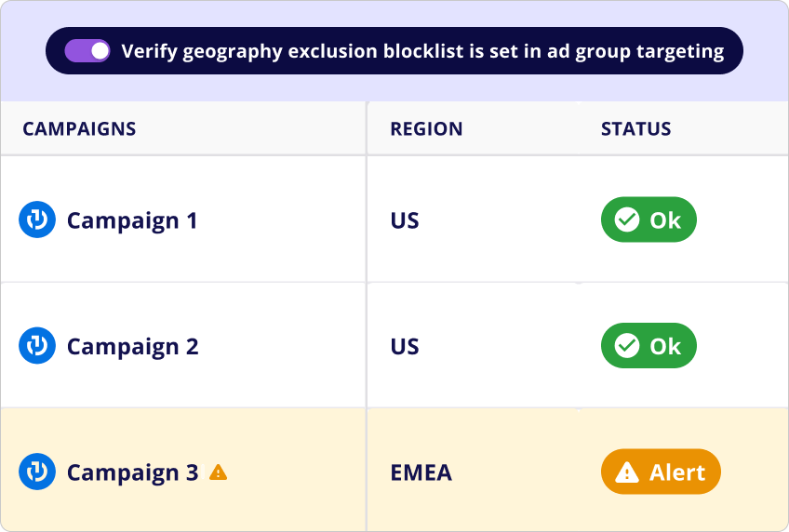The image size is (789, 532).
Task: Click the Ok status badge for Campaign 1
Action: coord(649,220)
